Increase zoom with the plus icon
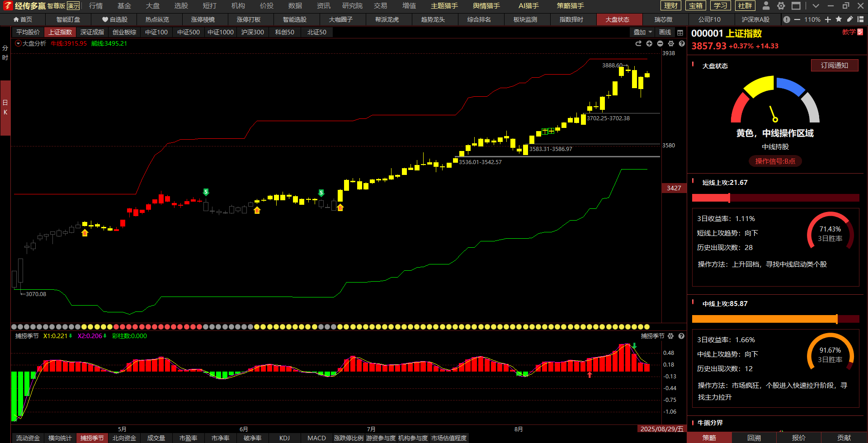 (828, 19)
